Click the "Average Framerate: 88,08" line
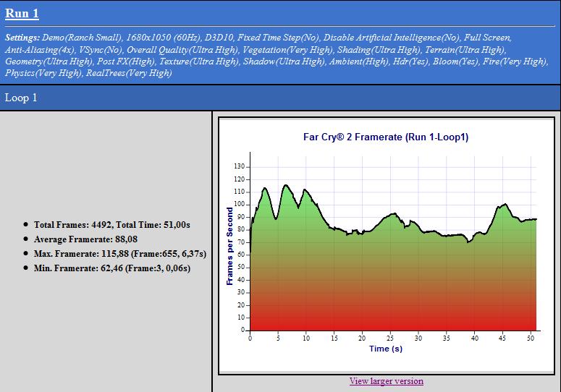 coord(85,239)
